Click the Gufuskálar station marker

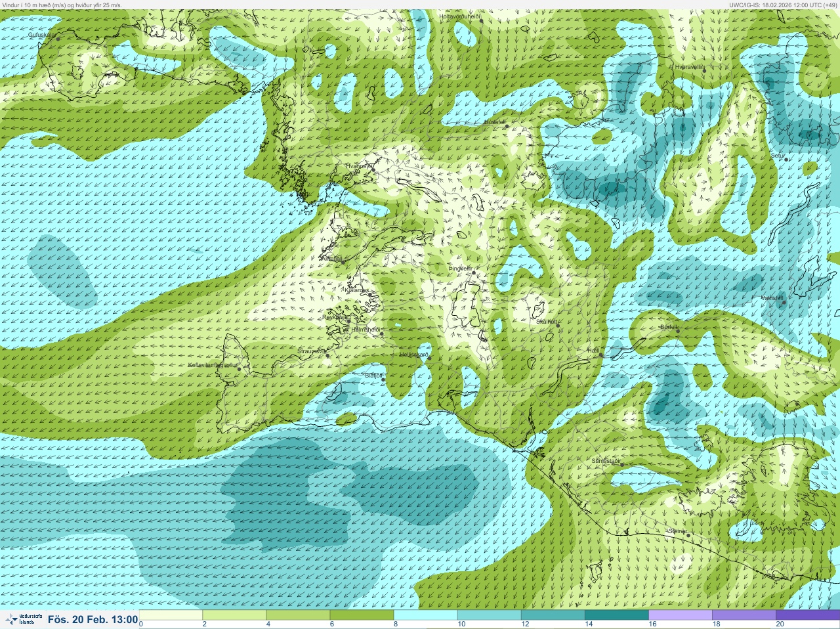coord(58,39)
